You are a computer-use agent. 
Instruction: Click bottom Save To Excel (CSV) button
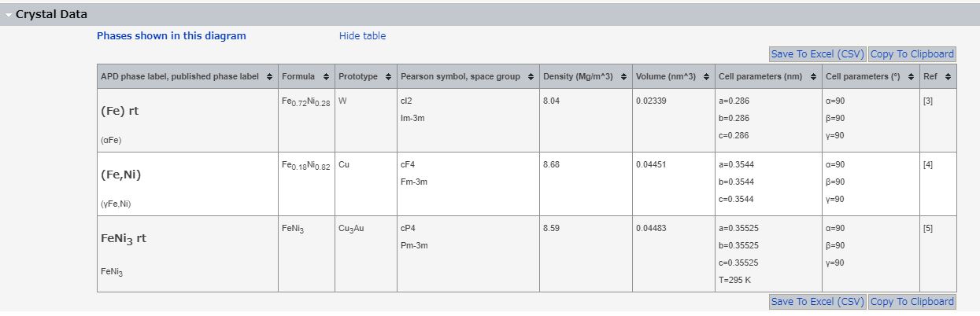click(817, 302)
